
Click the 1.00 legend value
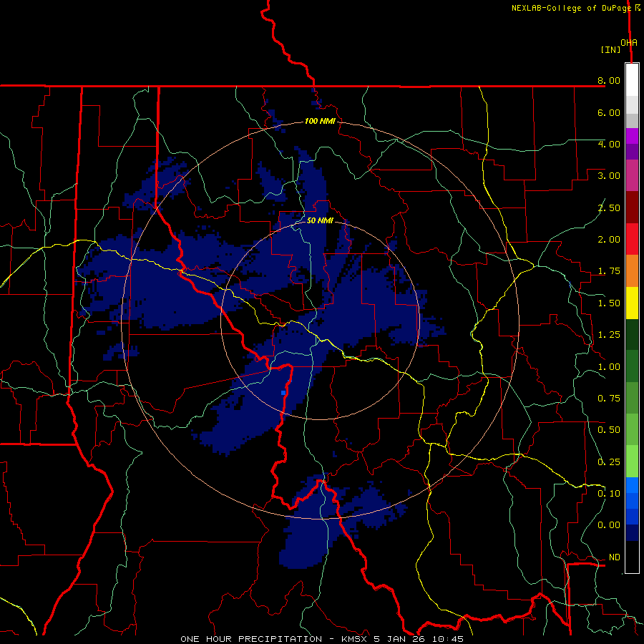pos(609,367)
